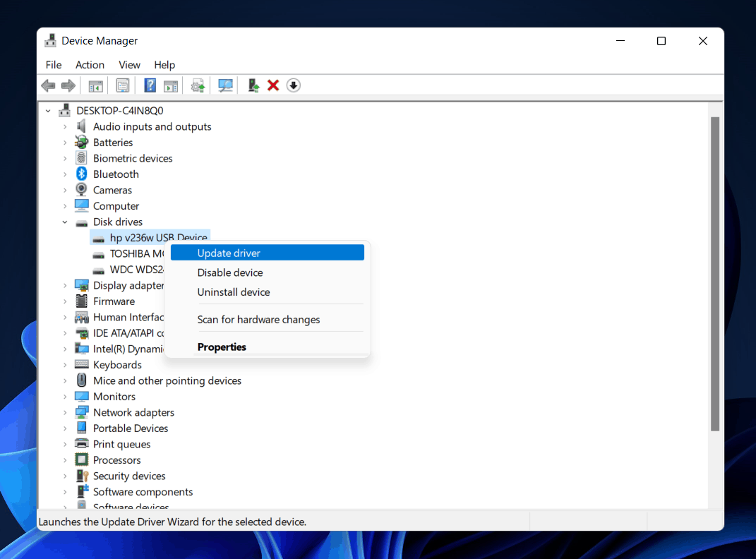Choose Uninstall device from context menu
756x559 pixels.
coord(234,292)
